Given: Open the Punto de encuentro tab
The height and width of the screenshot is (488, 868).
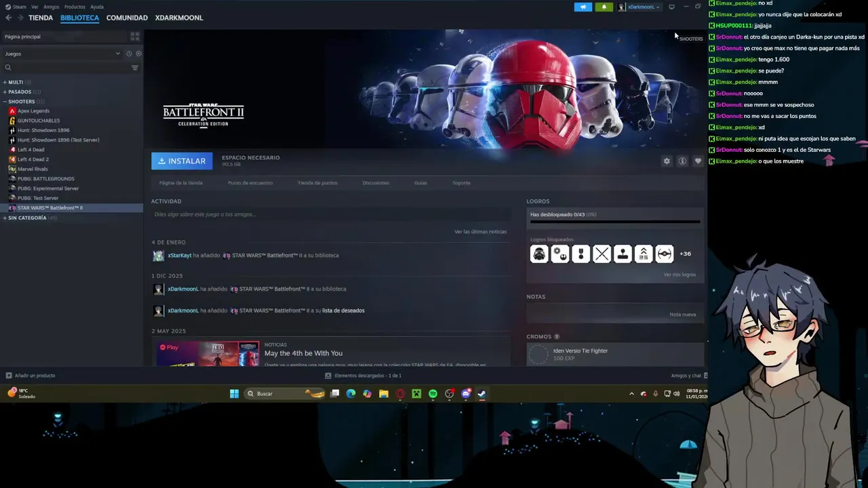Looking at the screenshot, I should (250, 183).
